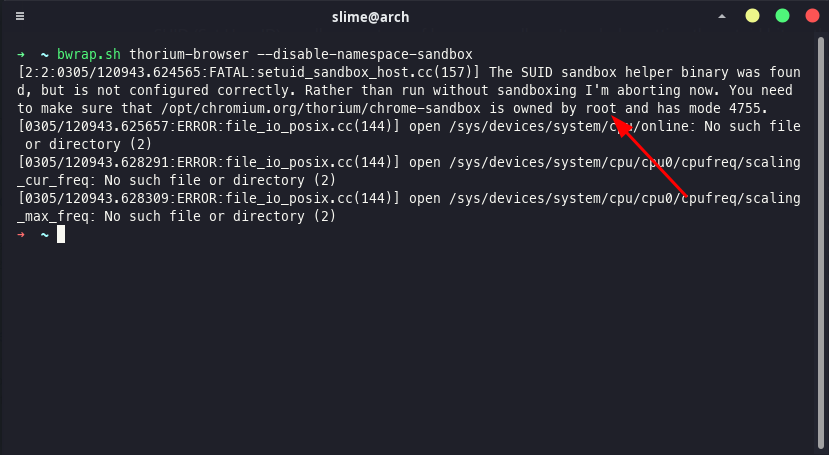
Task: Click the terminal cursor block
Action: pyautogui.click(x=61, y=234)
